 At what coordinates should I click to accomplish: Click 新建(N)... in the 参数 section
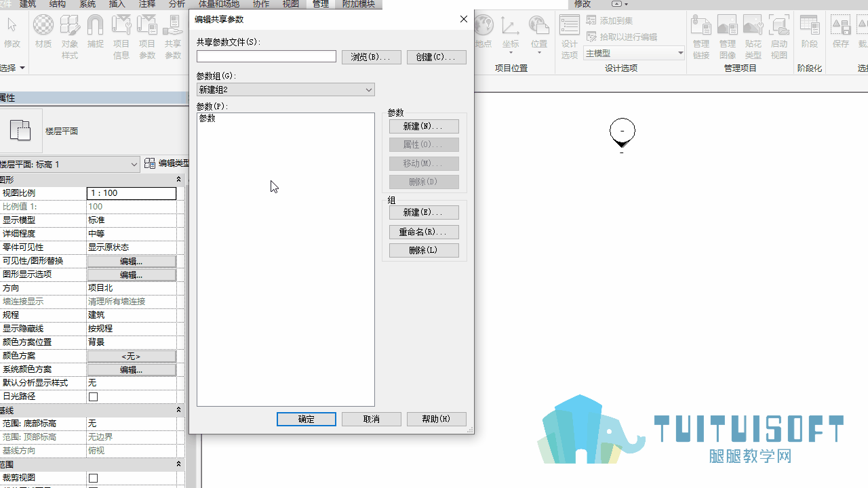coord(424,126)
